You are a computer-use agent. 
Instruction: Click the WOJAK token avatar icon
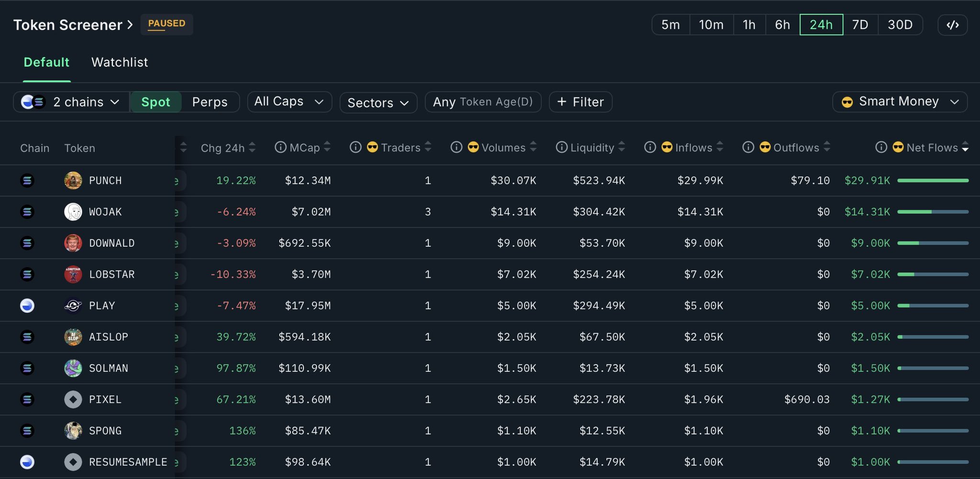(73, 212)
